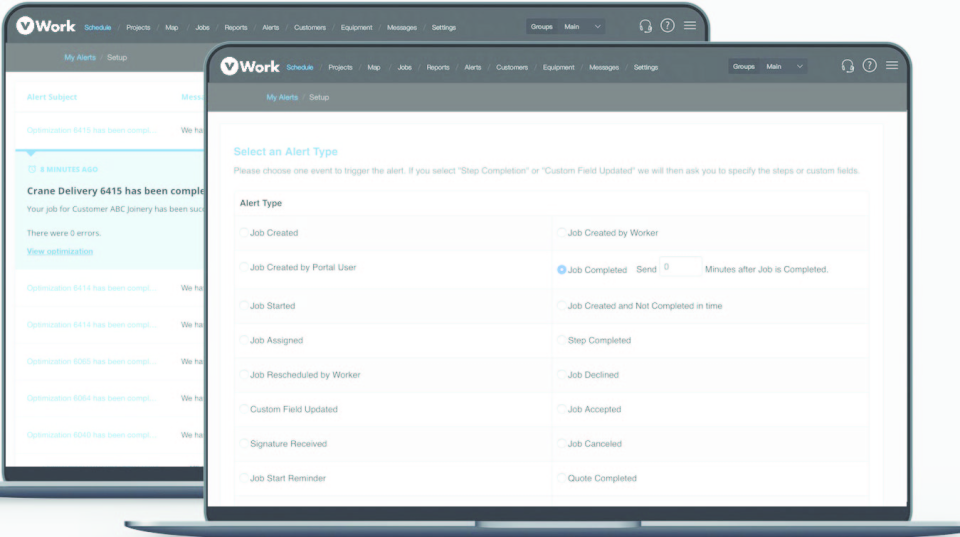Click clock icon beside 8 MINUTES AGO

point(32,169)
